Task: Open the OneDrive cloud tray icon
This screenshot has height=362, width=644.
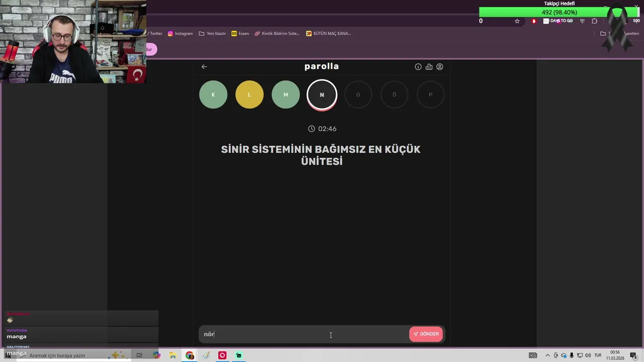Action: pos(564,355)
